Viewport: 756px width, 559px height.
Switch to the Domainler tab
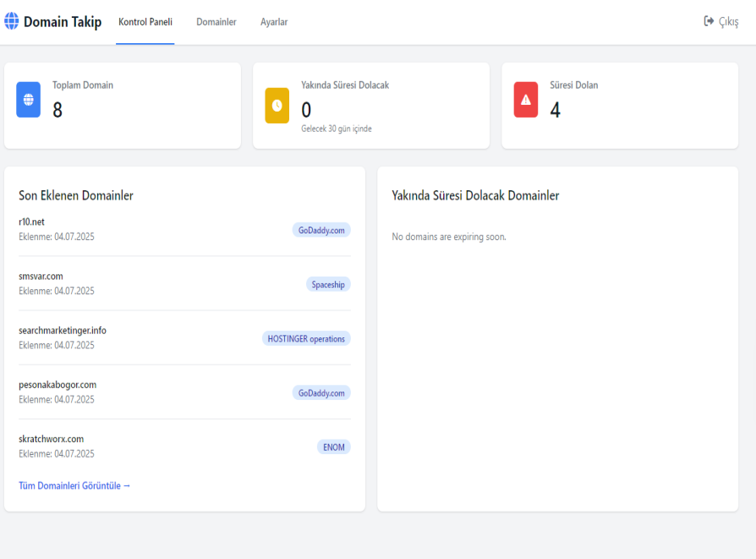pos(216,22)
